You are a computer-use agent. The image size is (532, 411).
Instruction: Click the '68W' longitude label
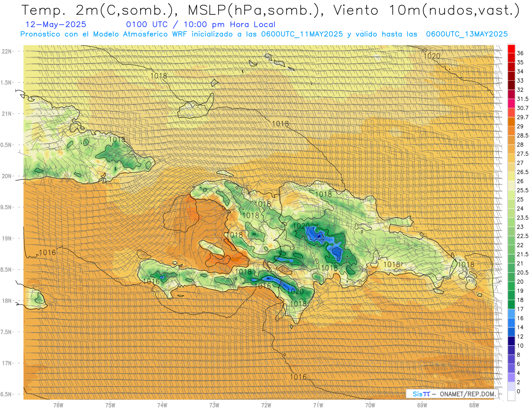click(474, 405)
